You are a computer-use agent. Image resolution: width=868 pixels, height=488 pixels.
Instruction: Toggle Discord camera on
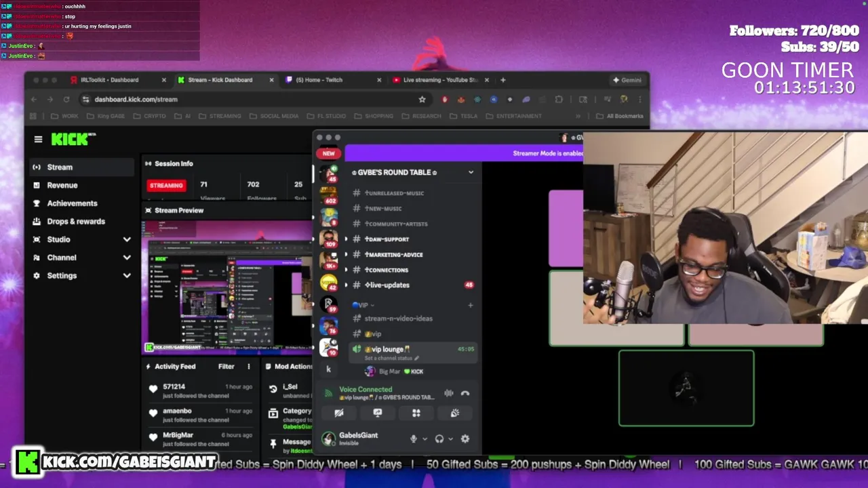coord(339,413)
